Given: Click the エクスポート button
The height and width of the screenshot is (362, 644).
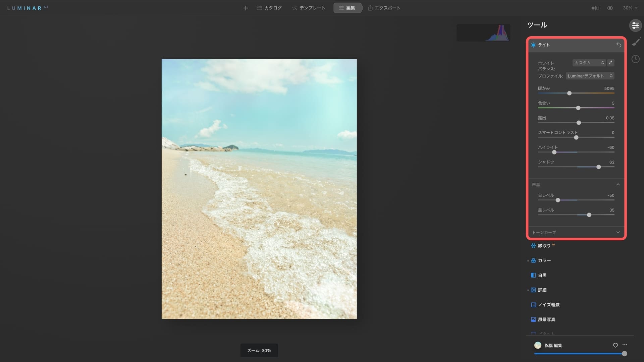Looking at the screenshot, I should click(x=384, y=8).
